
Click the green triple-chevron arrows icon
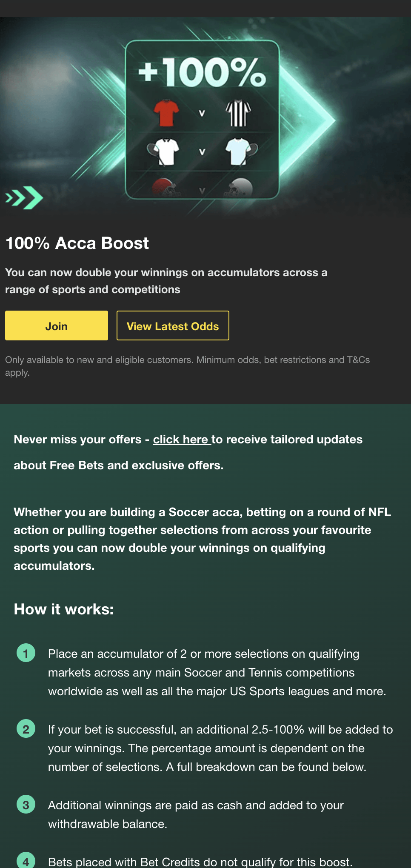[x=24, y=197]
